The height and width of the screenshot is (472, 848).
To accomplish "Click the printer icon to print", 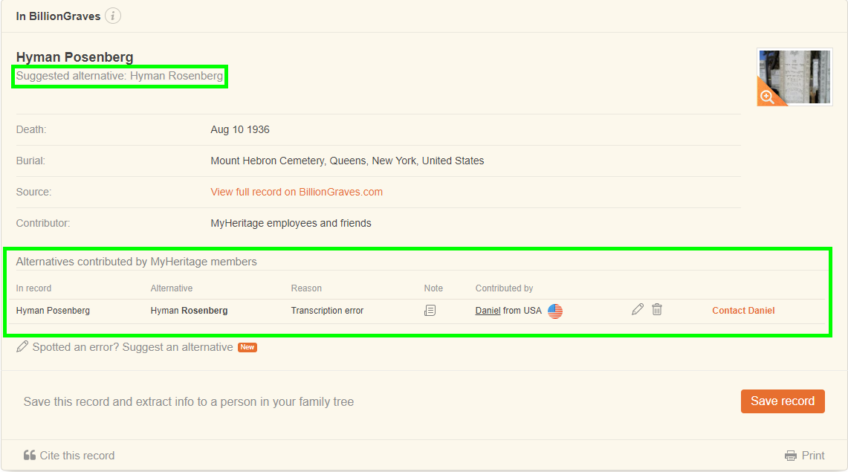I will (791, 456).
